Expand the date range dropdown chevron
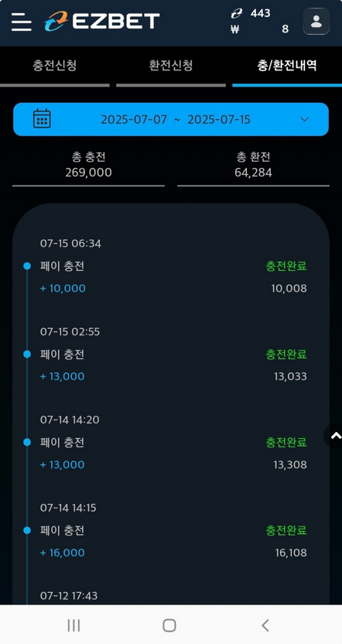 [304, 119]
